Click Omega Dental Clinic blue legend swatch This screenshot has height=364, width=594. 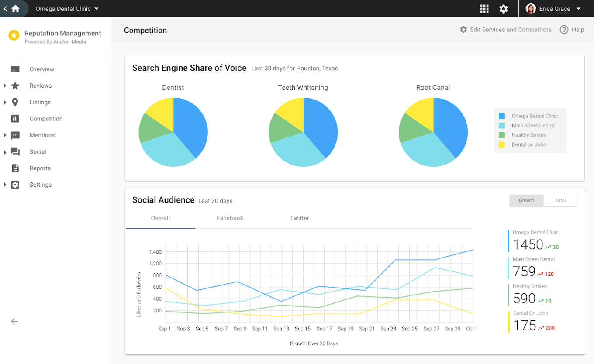click(502, 116)
